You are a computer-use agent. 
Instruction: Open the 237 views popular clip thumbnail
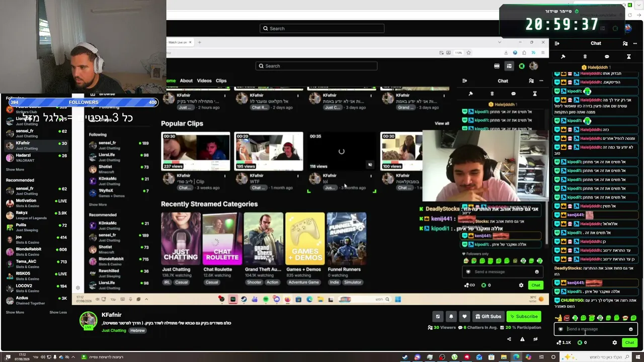click(196, 151)
